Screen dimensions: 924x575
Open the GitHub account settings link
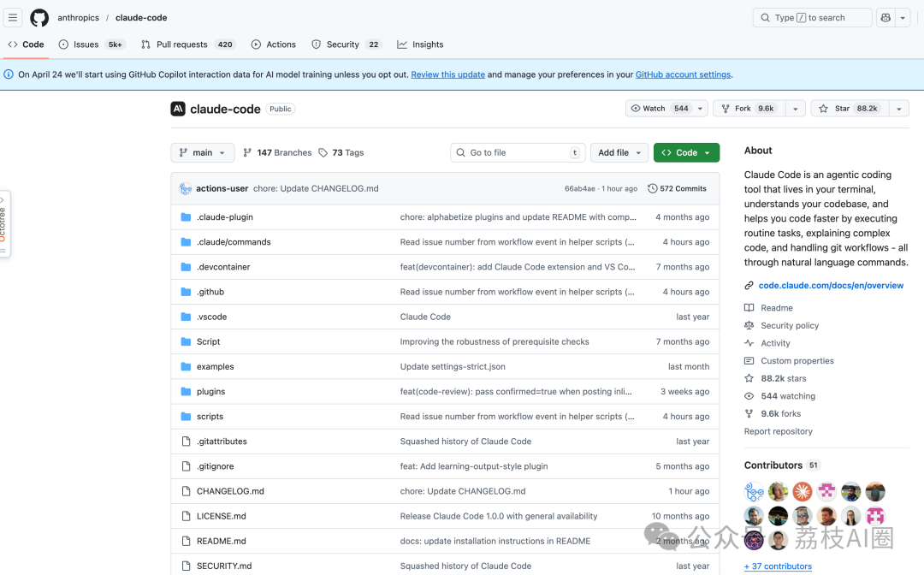coord(683,74)
